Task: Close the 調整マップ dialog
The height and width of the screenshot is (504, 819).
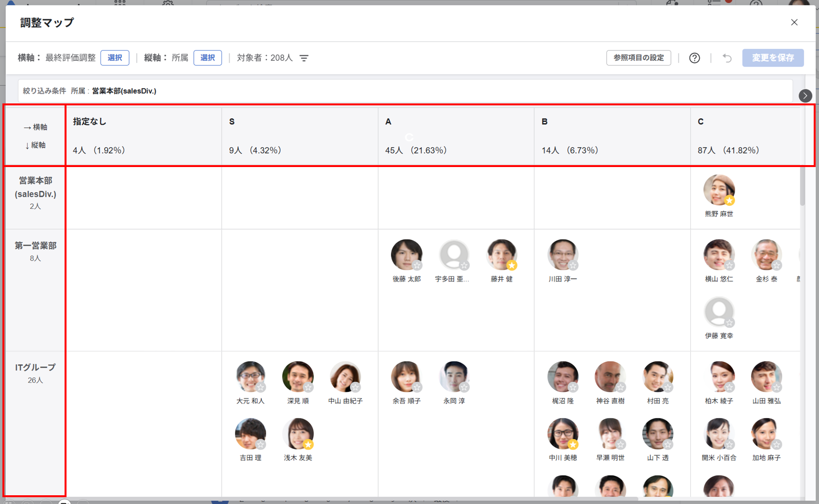Action: pos(794,22)
